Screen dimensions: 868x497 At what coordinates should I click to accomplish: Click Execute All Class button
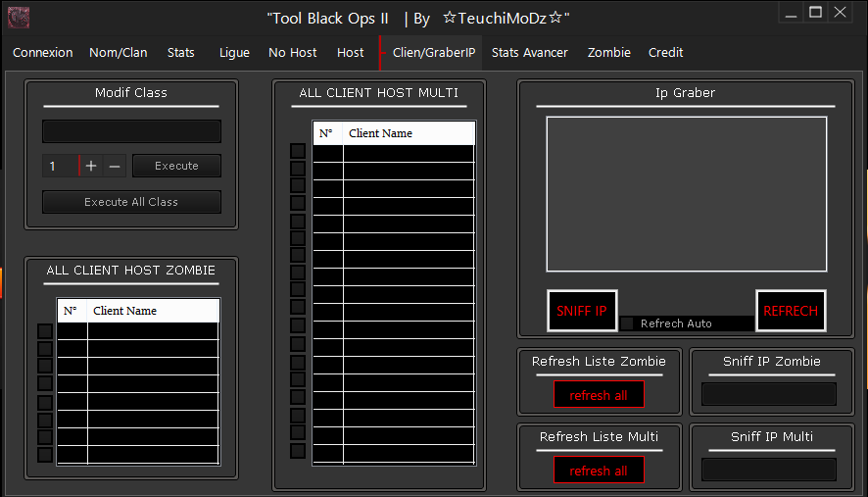[x=131, y=202]
